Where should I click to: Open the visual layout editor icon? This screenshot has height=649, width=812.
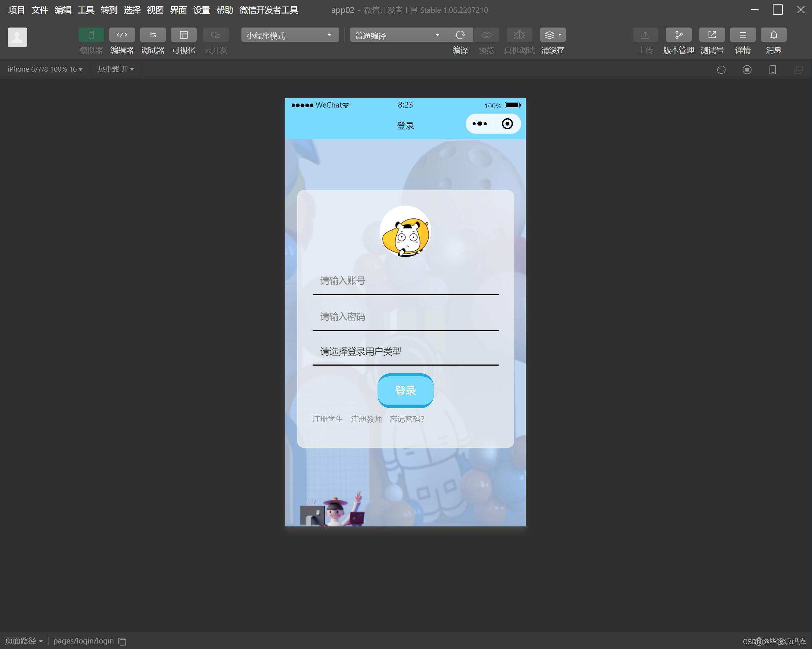183,35
